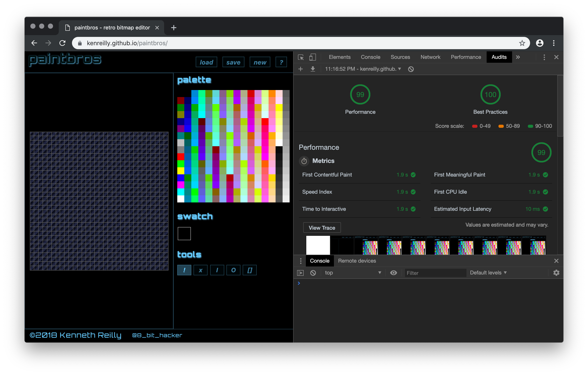Select the 'x' tool under tools
Image resolution: width=588 pixels, height=375 pixels.
(201, 270)
